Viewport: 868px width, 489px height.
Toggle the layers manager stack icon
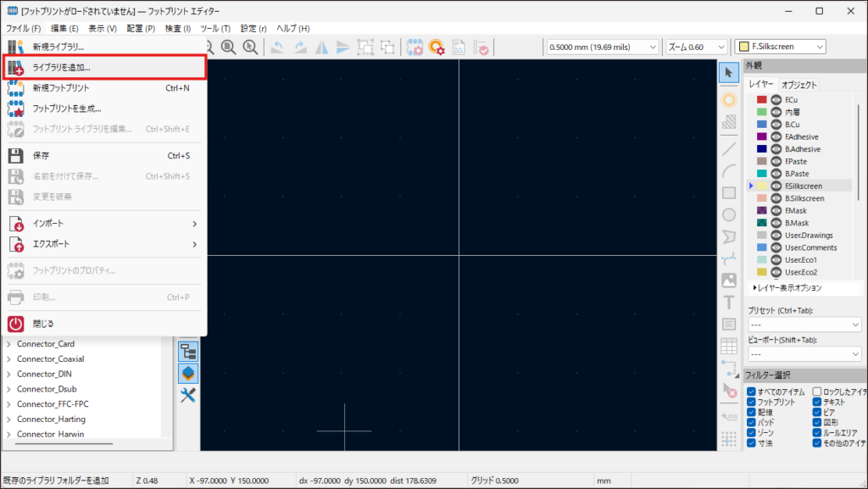coord(188,373)
